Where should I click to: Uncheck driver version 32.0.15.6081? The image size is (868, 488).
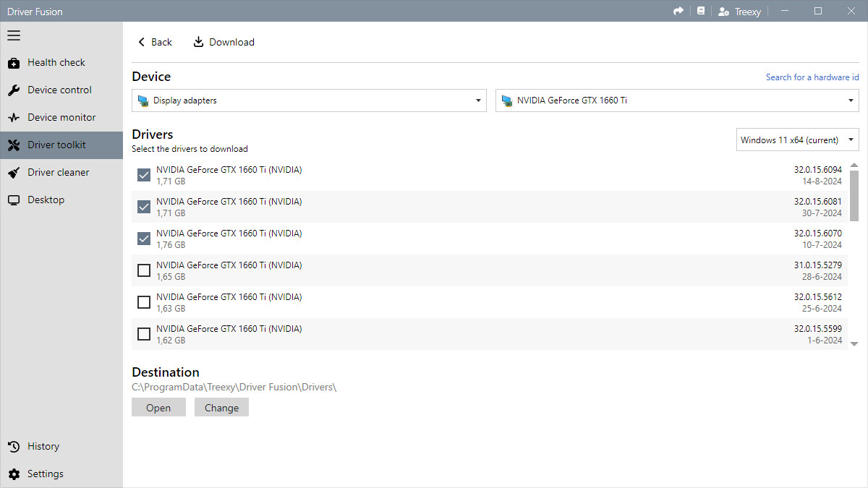tap(144, 207)
